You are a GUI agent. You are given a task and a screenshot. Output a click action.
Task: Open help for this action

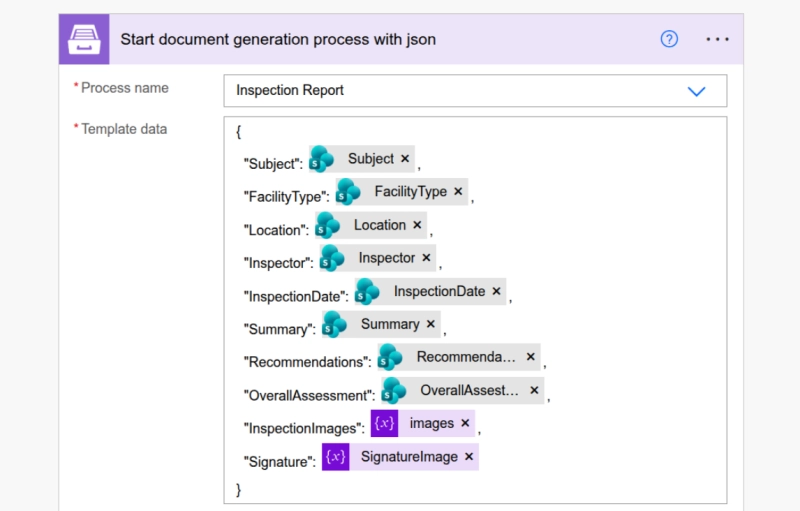pos(669,39)
